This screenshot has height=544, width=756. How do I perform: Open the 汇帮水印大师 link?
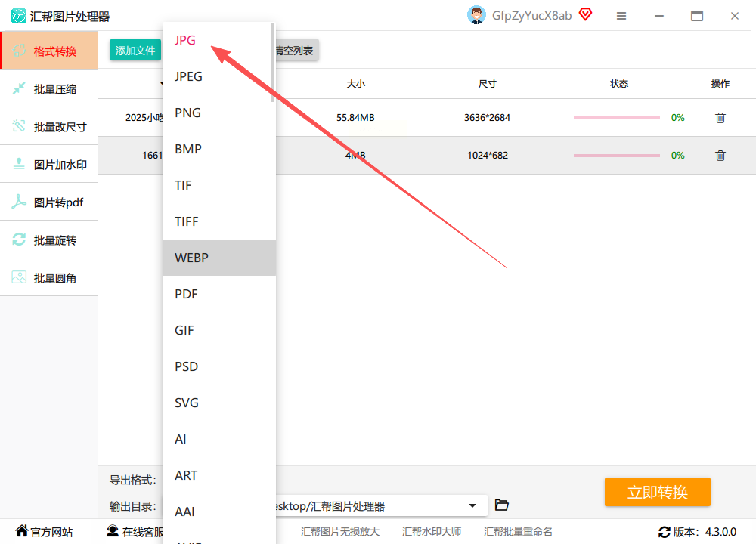432,531
